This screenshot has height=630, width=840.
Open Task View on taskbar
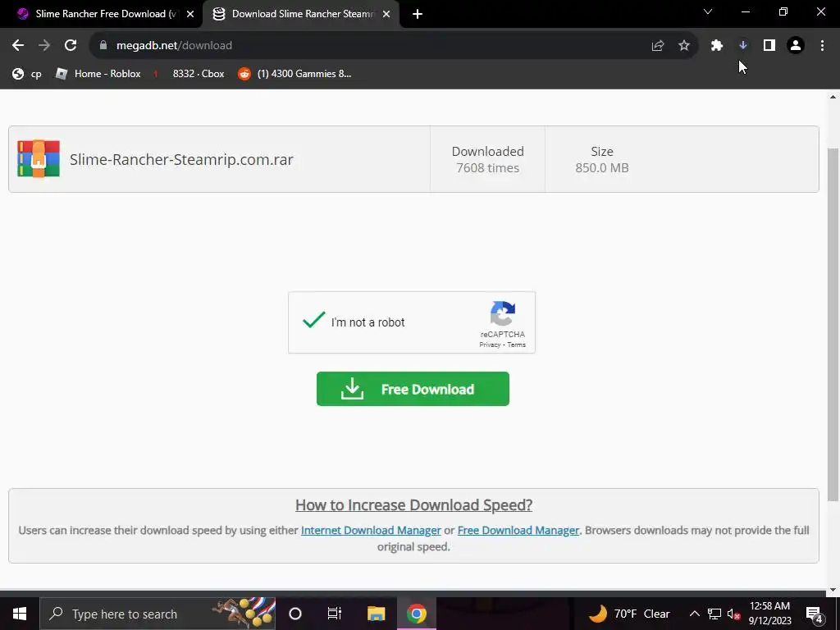point(335,614)
